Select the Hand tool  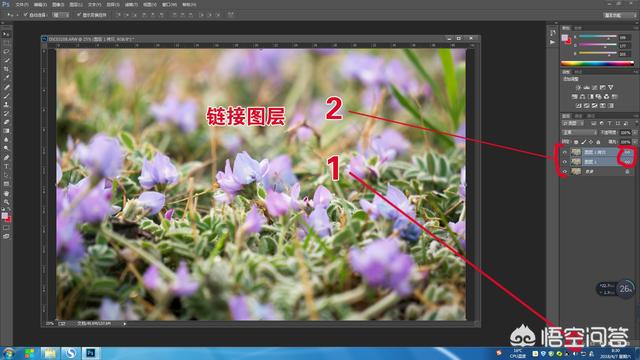click(6, 193)
